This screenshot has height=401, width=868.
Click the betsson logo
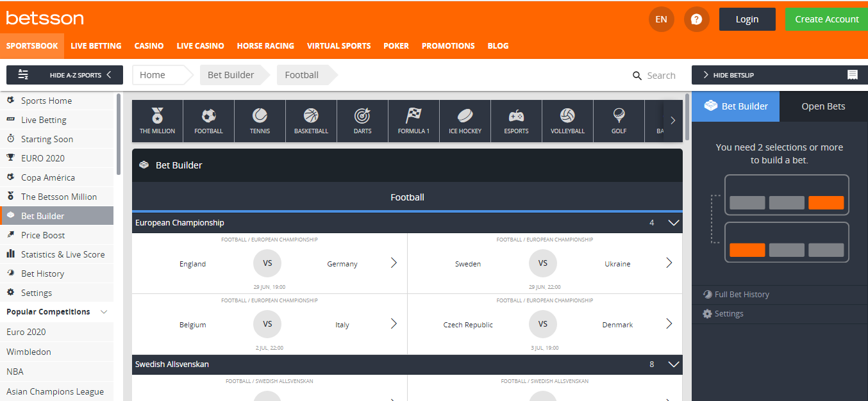click(45, 18)
